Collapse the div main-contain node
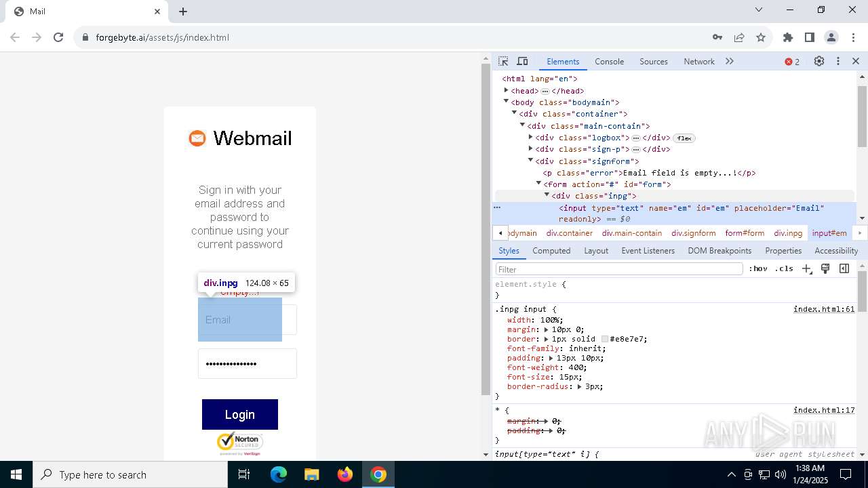 point(522,125)
